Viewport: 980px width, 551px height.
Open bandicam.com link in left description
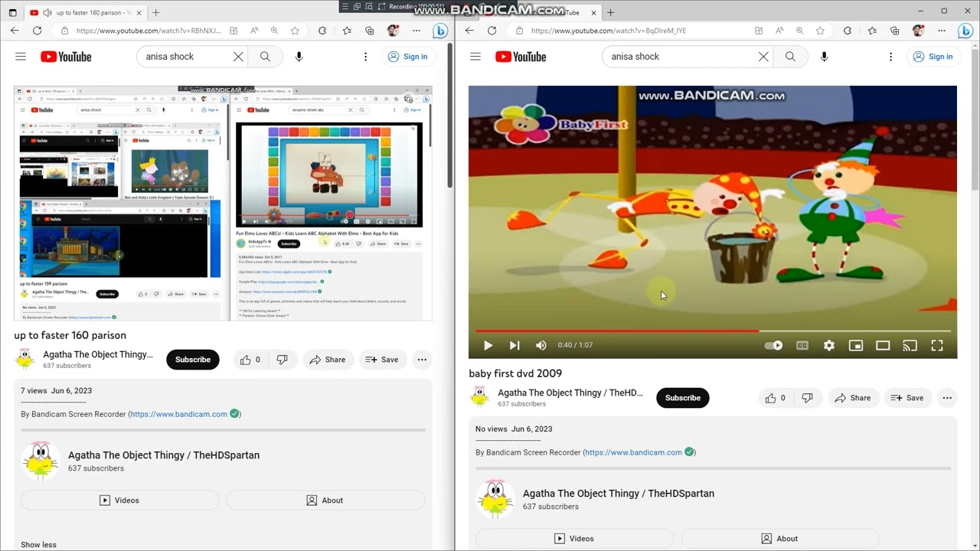pyautogui.click(x=178, y=414)
